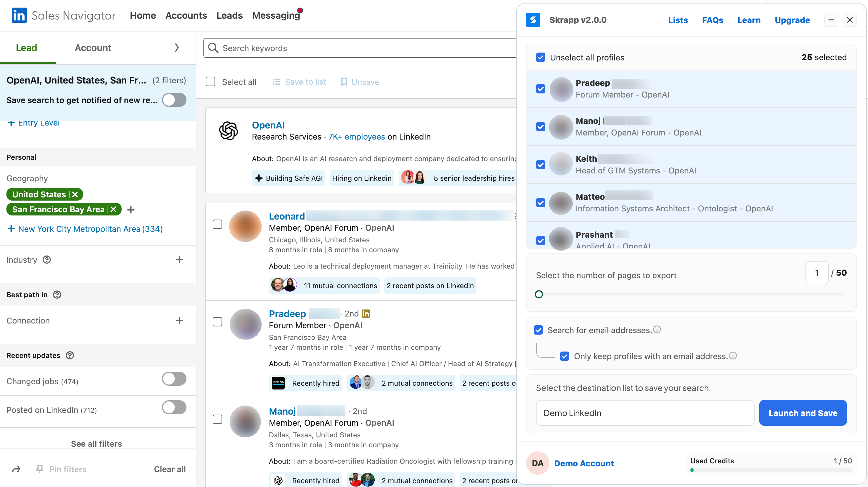Click Pradeep's profile photo in results list
The width and height of the screenshot is (868, 487).
tap(245, 324)
